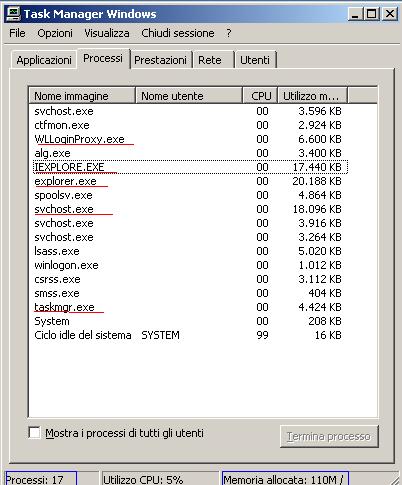Viewport: 402px width, 485px height.
Task: Open the Opzioni menu
Action: (x=55, y=33)
